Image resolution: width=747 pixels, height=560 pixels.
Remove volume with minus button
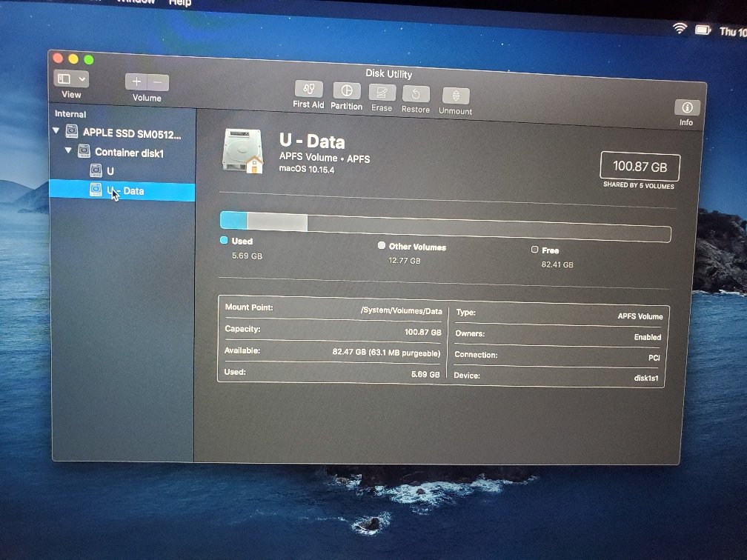click(x=158, y=82)
